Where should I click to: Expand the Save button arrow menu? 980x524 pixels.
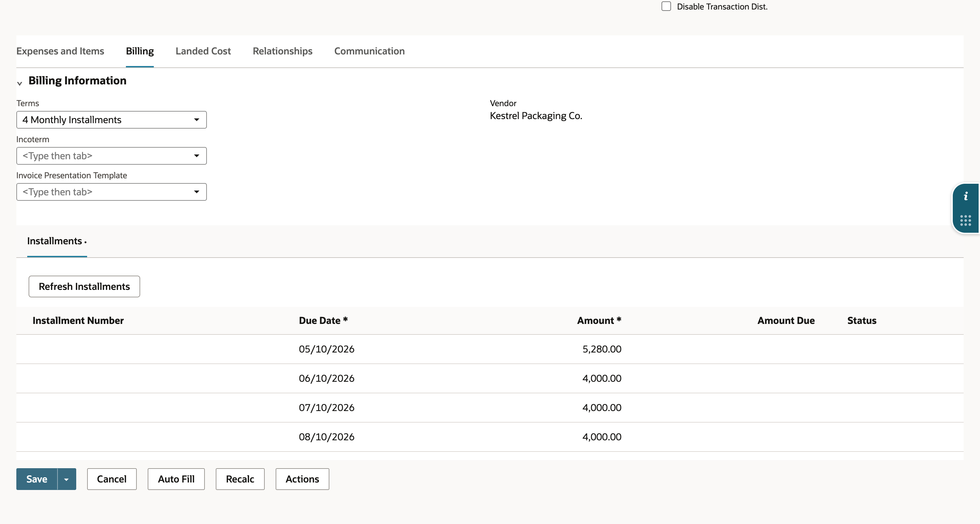[x=67, y=479]
